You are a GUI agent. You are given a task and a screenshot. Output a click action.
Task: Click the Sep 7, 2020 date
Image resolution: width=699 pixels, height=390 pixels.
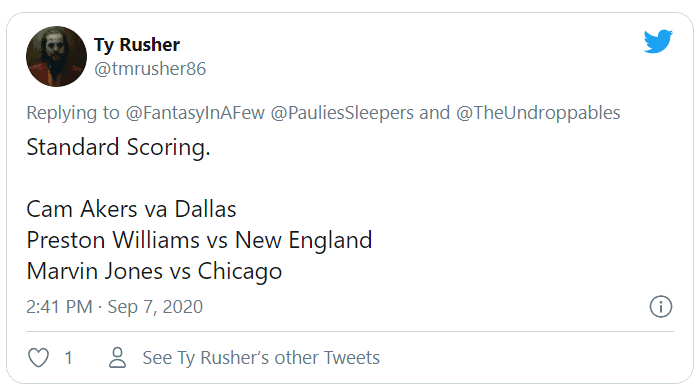[155, 307]
